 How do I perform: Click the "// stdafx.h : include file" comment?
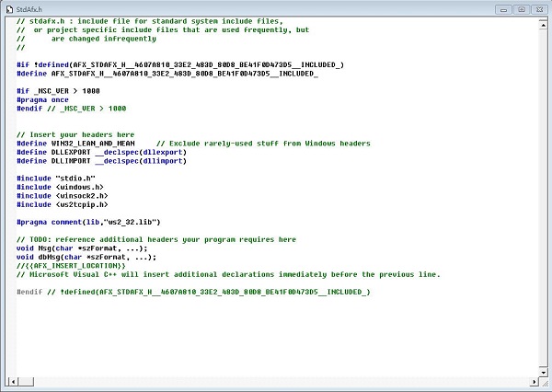point(150,21)
